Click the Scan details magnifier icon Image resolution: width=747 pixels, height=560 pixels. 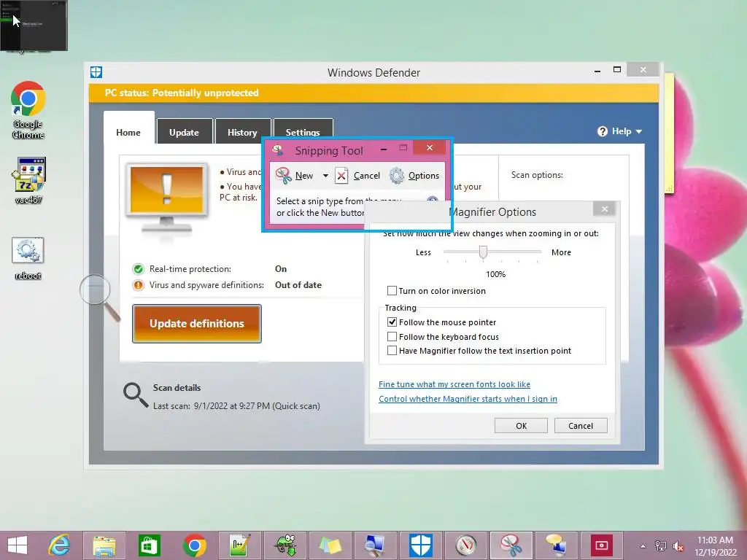[x=136, y=395]
